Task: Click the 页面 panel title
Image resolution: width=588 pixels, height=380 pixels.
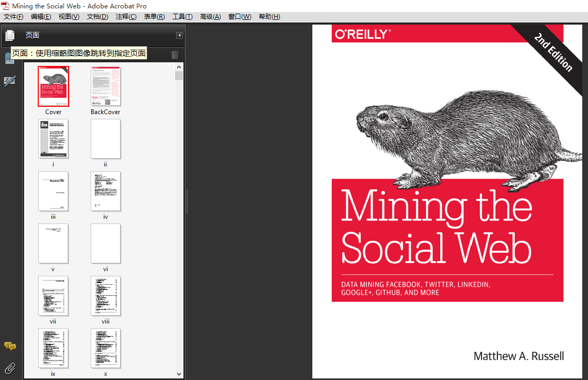Action: click(32, 35)
